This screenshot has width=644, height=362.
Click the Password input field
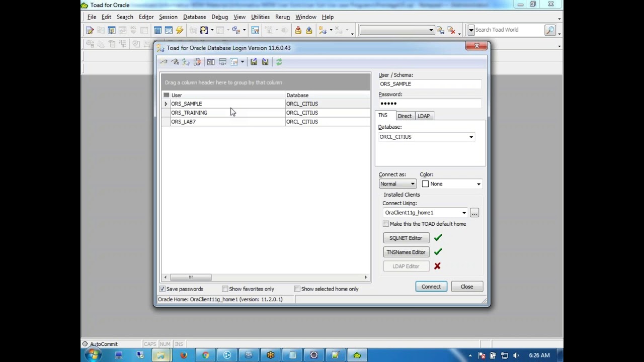click(430, 103)
